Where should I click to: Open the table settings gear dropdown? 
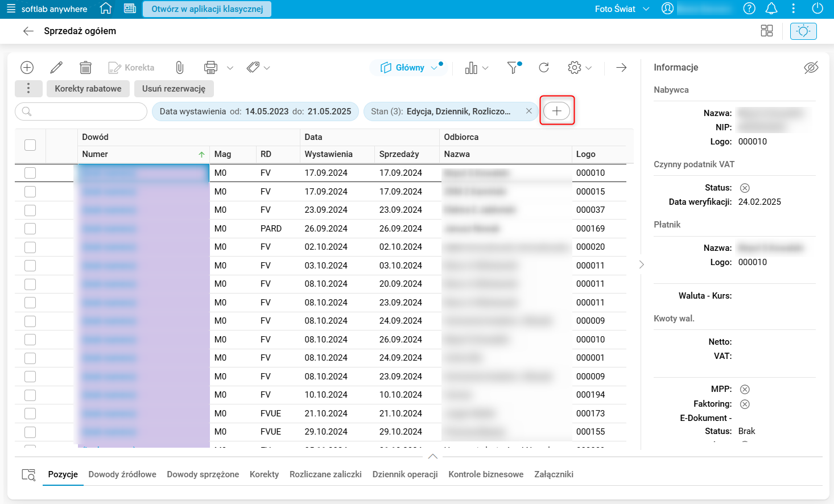tap(580, 68)
